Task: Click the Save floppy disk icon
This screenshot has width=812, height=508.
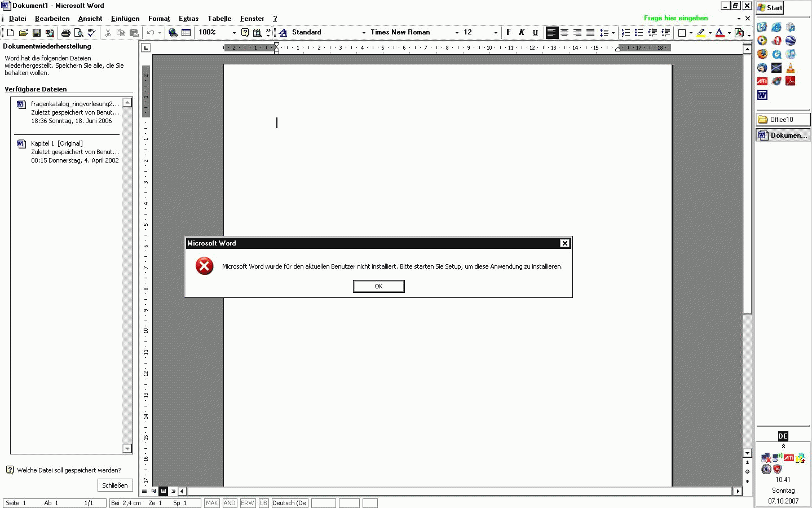Action: 37,33
